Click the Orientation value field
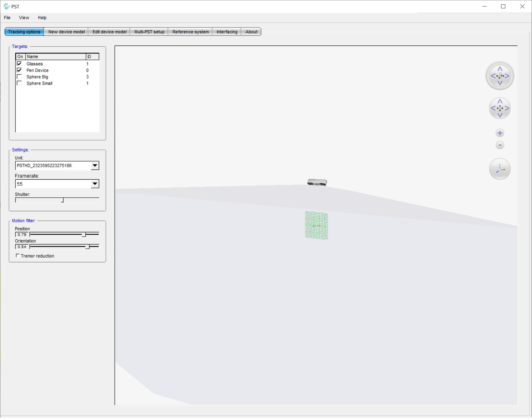 pyautogui.click(x=22, y=247)
